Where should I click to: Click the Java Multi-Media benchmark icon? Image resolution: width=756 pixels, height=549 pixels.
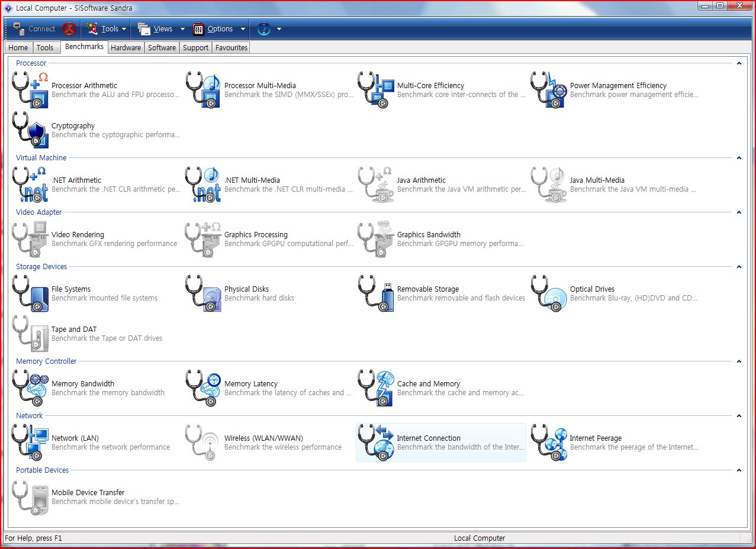pyautogui.click(x=549, y=185)
